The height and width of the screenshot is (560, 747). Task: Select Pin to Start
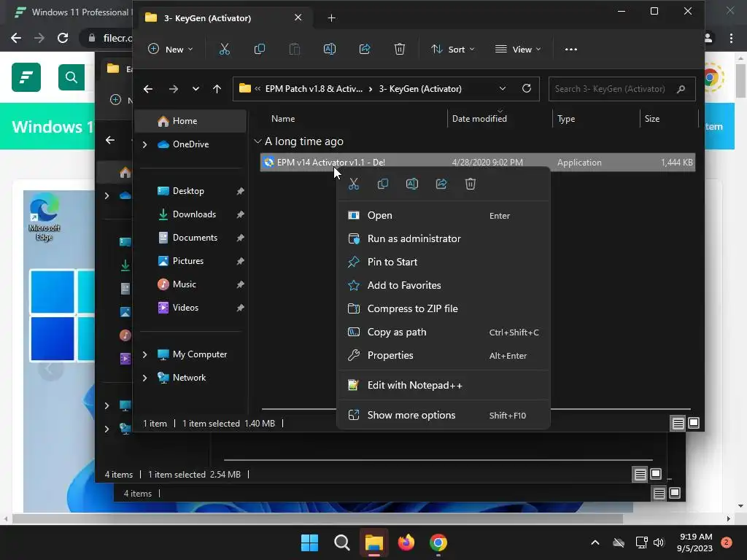443,262
